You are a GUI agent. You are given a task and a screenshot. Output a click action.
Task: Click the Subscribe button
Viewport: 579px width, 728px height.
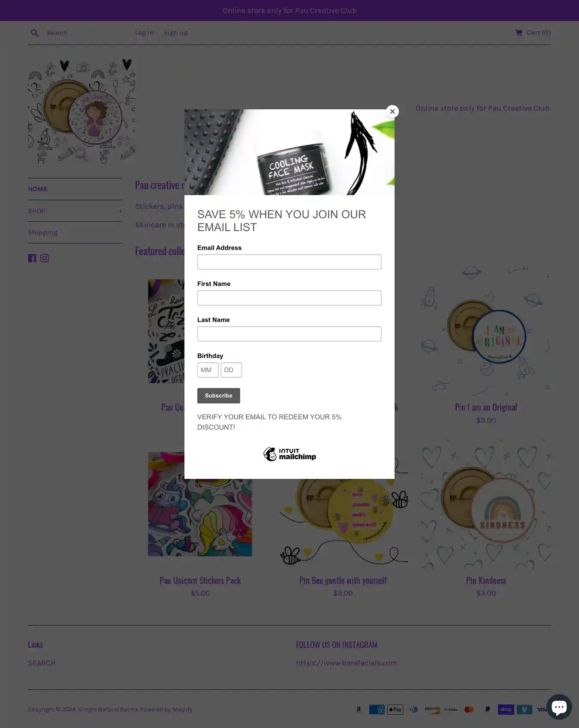point(219,396)
